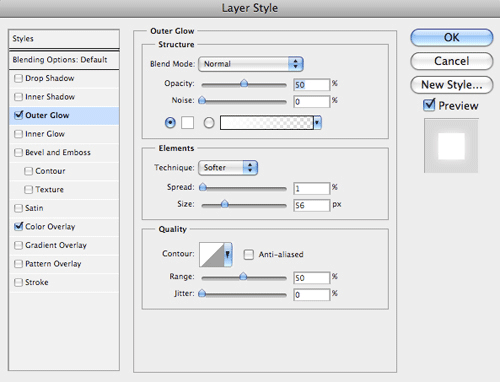Open the Blend Mode dropdown
This screenshot has width=500, height=382.
[251, 64]
